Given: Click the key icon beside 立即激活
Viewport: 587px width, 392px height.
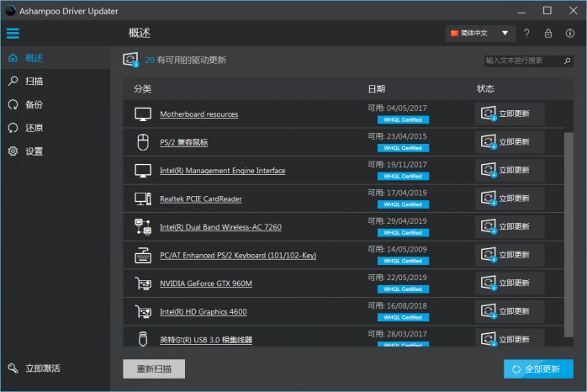Looking at the screenshot, I should (x=13, y=368).
